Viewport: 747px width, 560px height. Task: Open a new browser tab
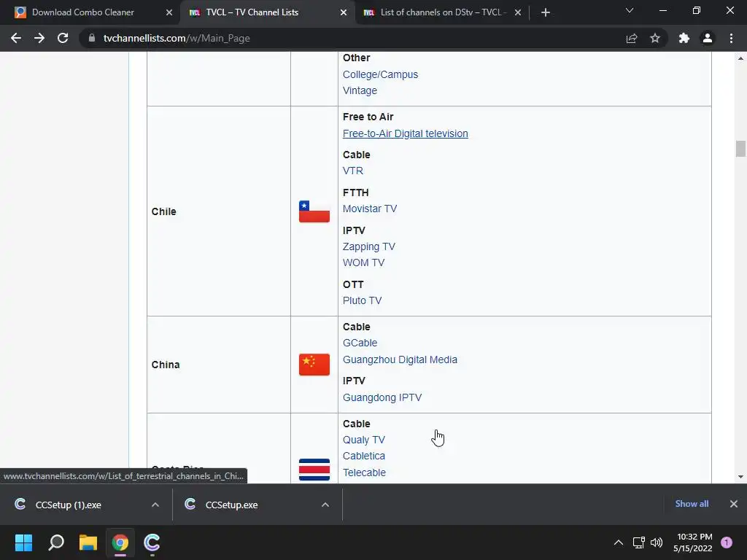546,12
